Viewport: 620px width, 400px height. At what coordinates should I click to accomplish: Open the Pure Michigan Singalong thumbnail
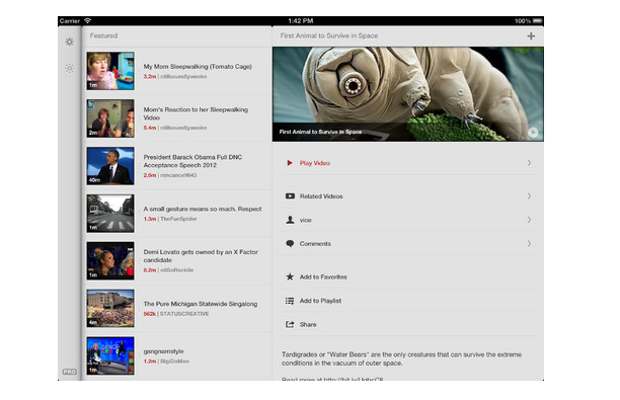pos(110,308)
